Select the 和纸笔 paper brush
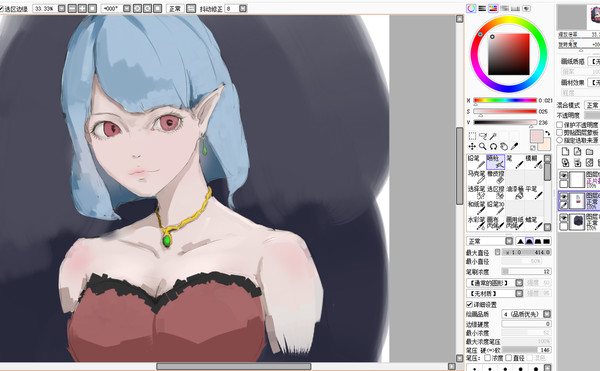 coord(476,208)
